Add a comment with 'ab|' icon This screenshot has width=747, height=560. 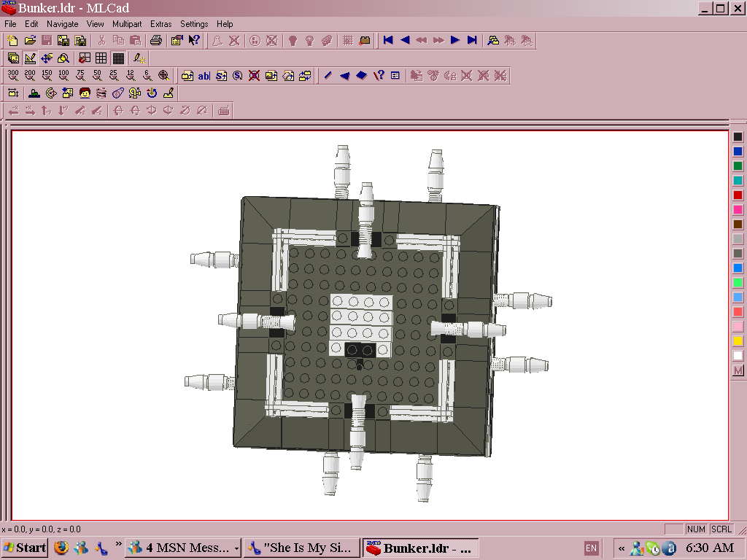204,75
